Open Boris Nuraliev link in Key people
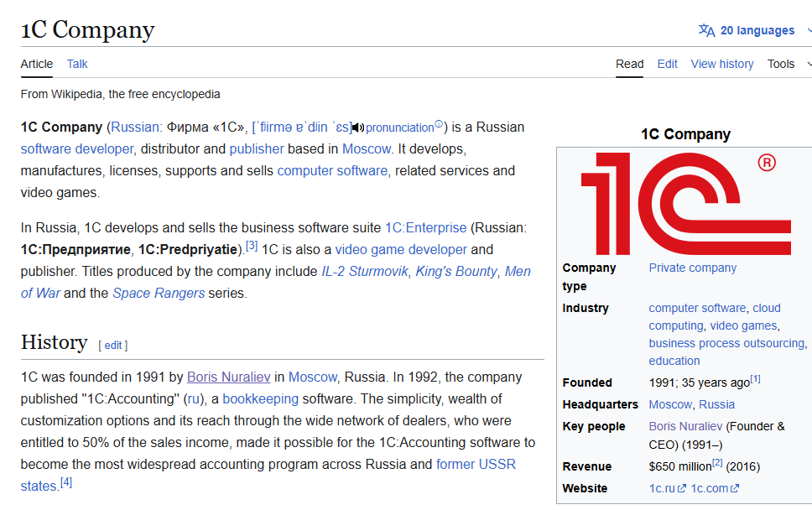Viewport: 812px width, 510px height. pos(685,426)
